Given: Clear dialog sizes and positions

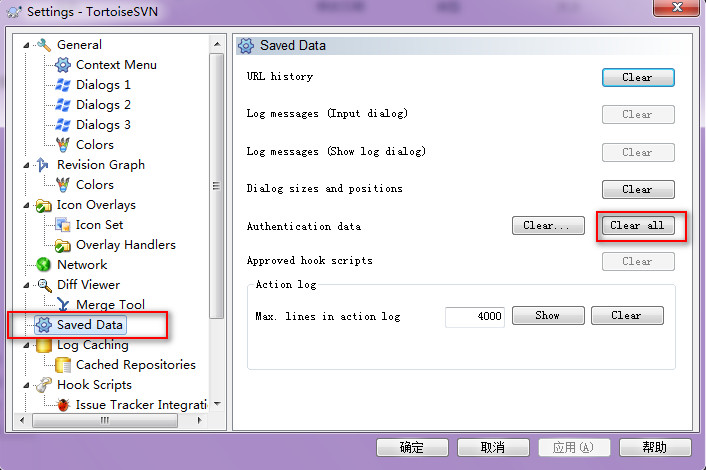Looking at the screenshot, I should [x=638, y=190].
